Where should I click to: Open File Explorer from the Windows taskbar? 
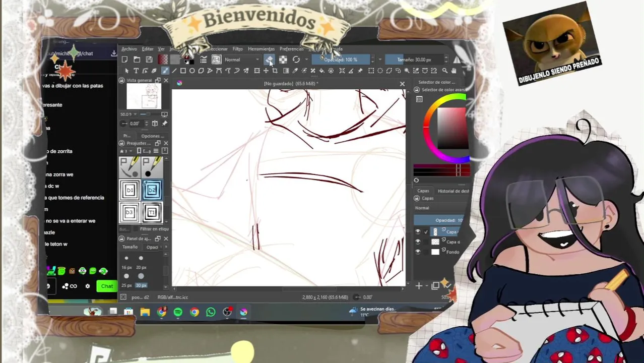point(145,313)
